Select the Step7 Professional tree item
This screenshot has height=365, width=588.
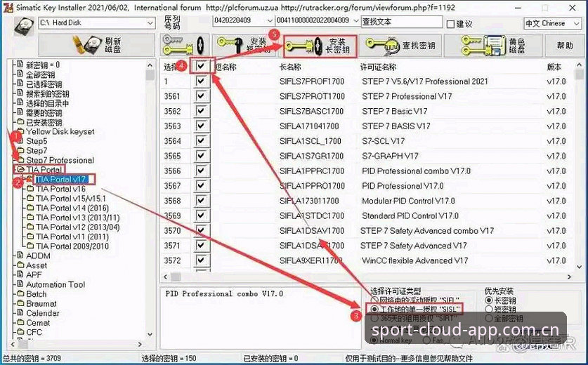pos(60,160)
